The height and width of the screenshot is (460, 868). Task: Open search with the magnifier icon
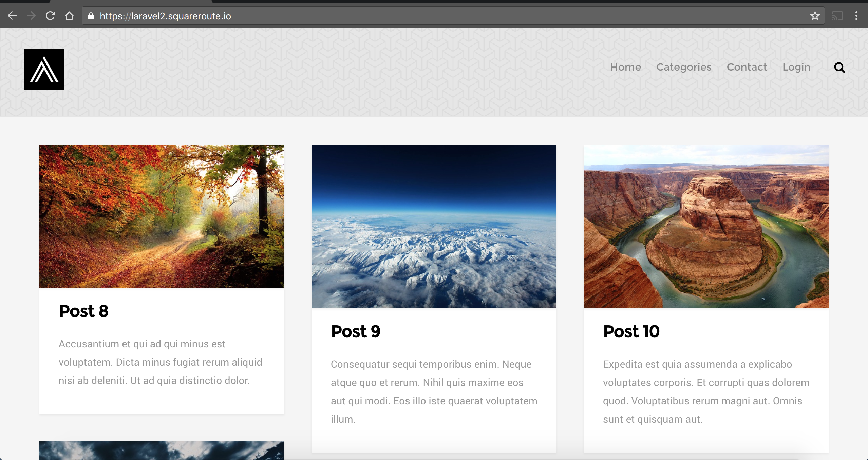[x=839, y=68]
